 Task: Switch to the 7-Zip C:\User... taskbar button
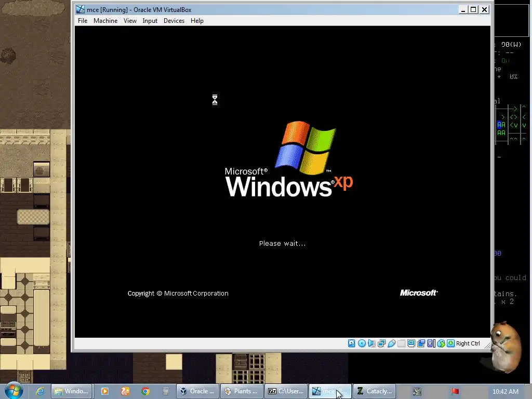[x=286, y=391]
